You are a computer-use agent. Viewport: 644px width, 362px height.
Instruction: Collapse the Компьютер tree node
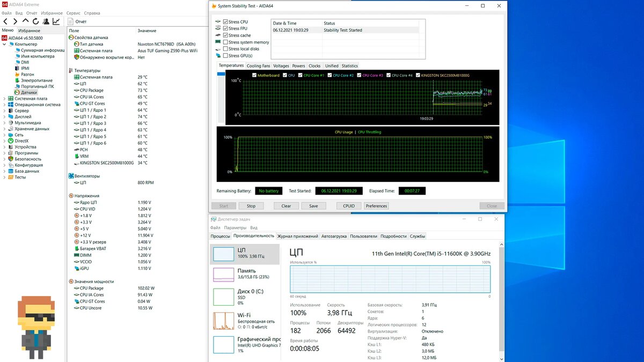tap(4, 44)
